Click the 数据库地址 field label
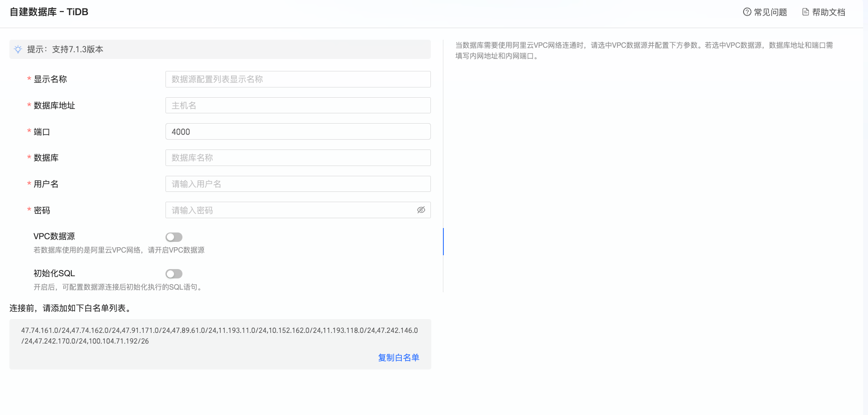Viewport: 868px width, 415px height. click(54, 105)
